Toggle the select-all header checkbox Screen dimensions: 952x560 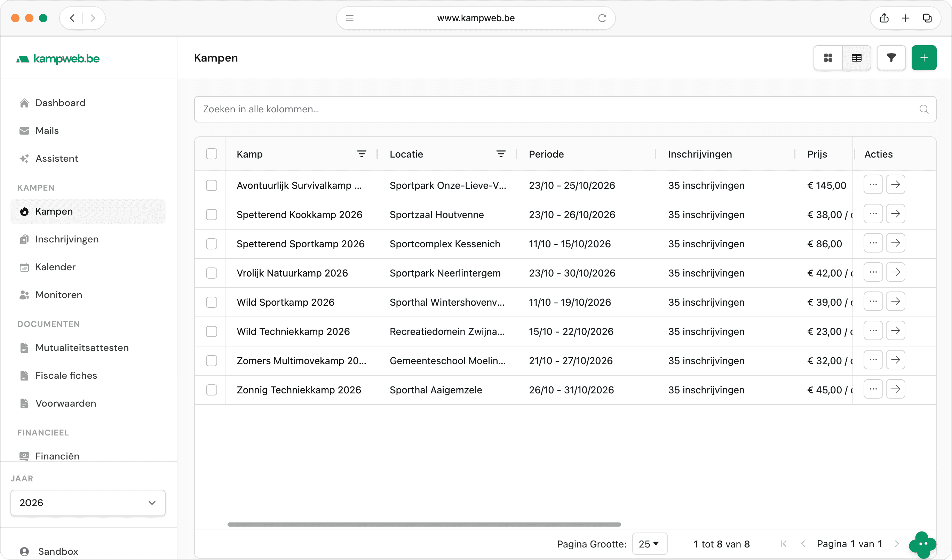(212, 154)
